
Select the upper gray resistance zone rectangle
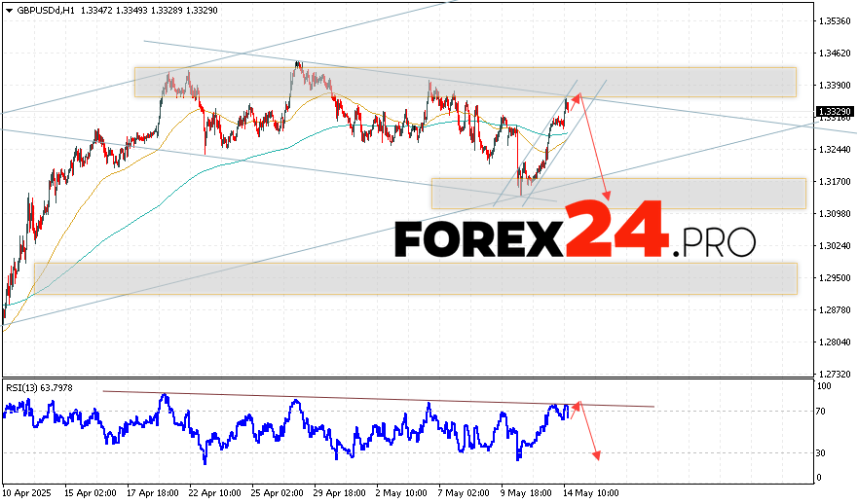465,82
